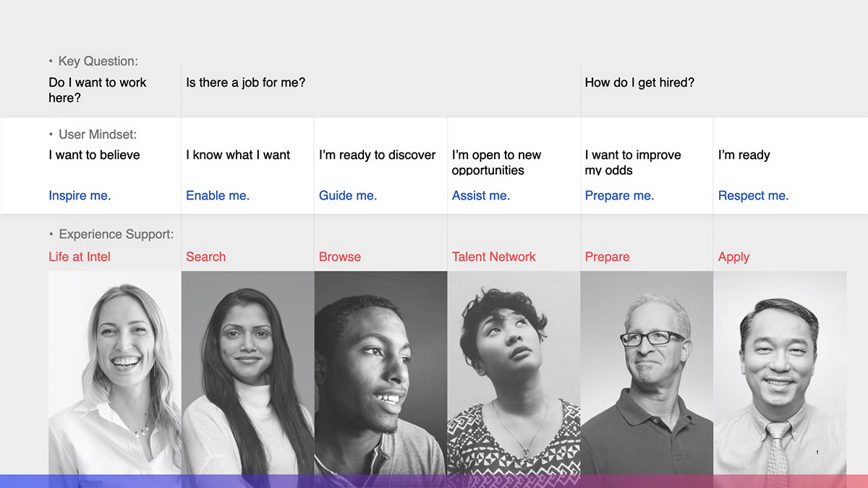Open the 'Browse' experience label

[340, 257]
